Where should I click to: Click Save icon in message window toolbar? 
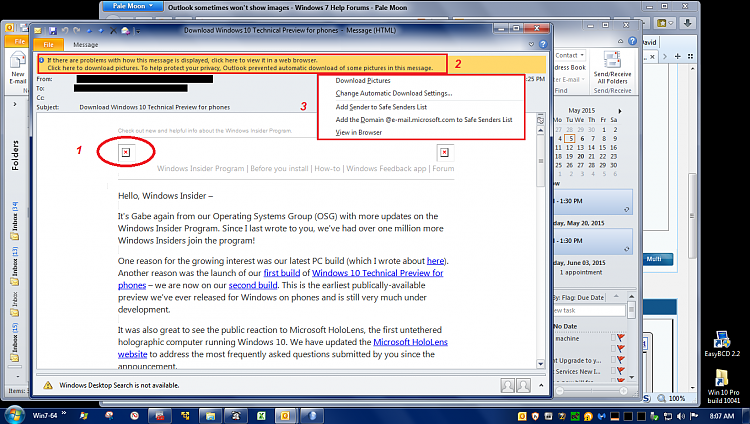pyautogui.click(x=53, y=31)
